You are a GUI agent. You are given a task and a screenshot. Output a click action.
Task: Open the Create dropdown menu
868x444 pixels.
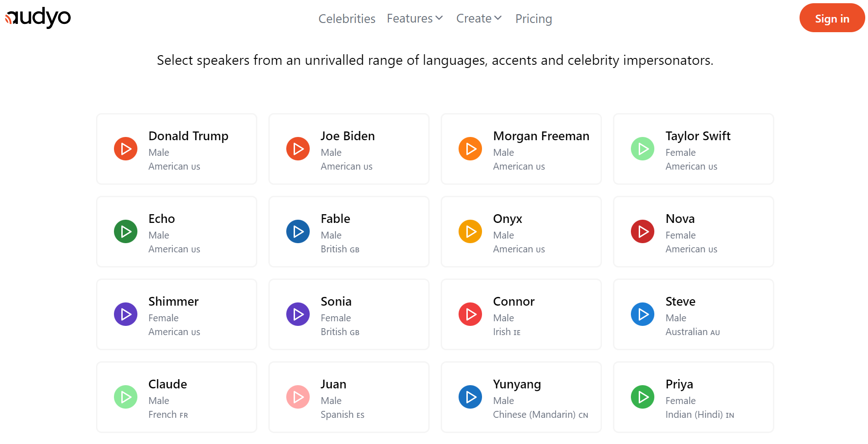pyautogui.click(x=478, y=18)
